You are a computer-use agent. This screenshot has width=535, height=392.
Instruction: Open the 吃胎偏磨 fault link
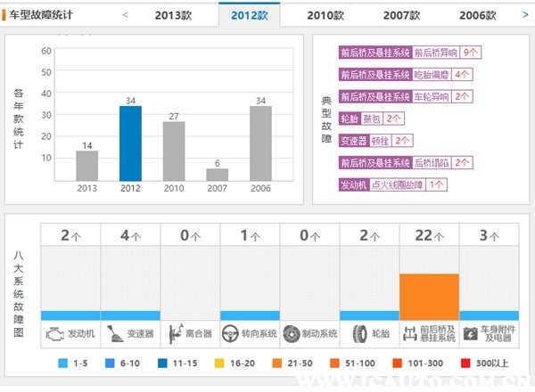pos(432,74)
